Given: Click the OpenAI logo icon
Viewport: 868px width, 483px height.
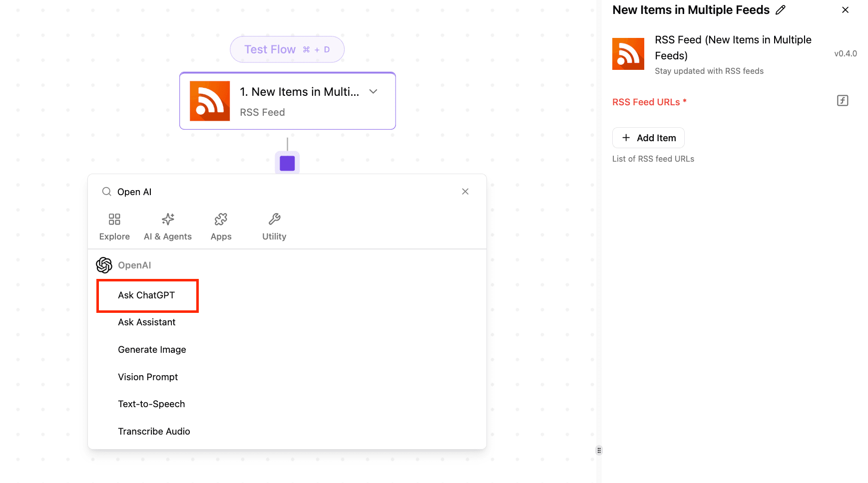Looking at the screenshot, I should pos(104,265).
